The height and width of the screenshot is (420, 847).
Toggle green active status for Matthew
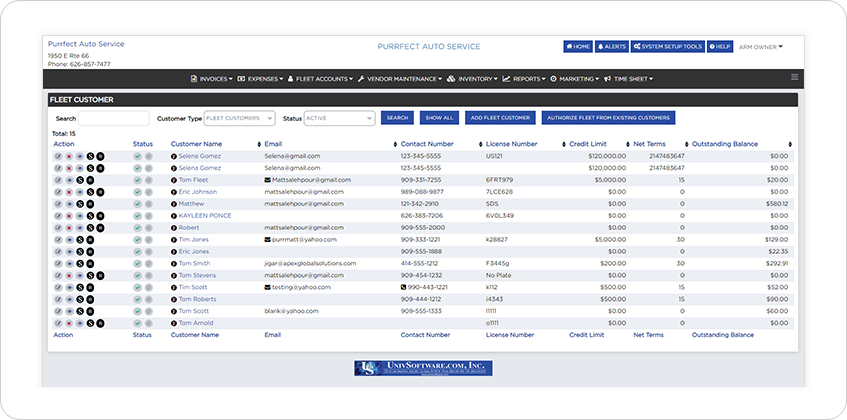[138, 204]
